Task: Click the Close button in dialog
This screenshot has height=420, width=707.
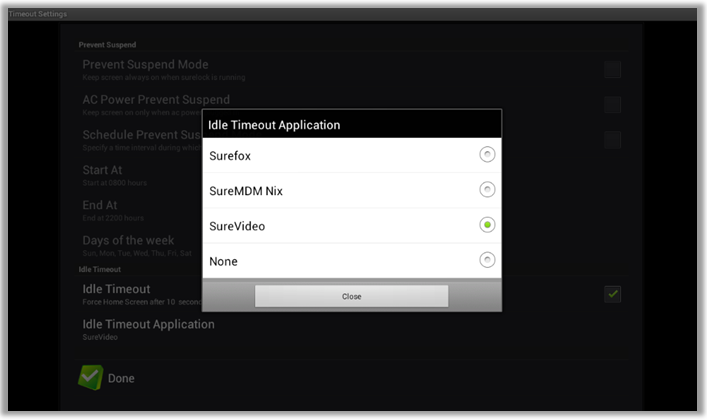Action: click(351, 296)
